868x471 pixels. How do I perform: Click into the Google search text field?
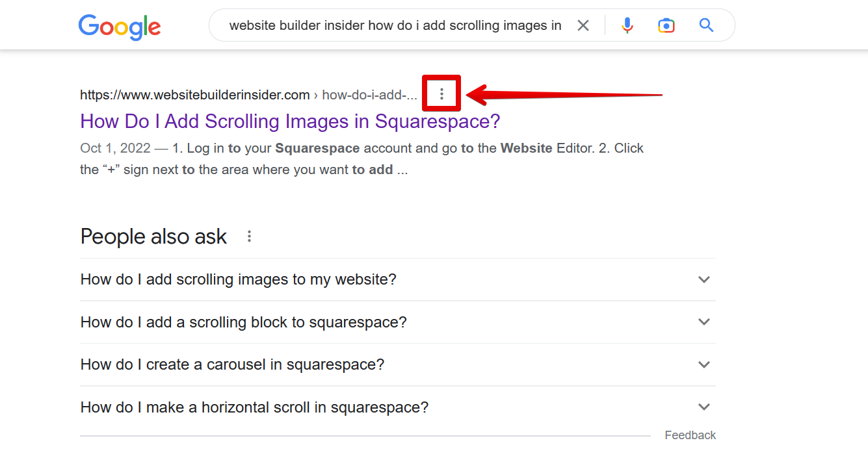point(395,25)
